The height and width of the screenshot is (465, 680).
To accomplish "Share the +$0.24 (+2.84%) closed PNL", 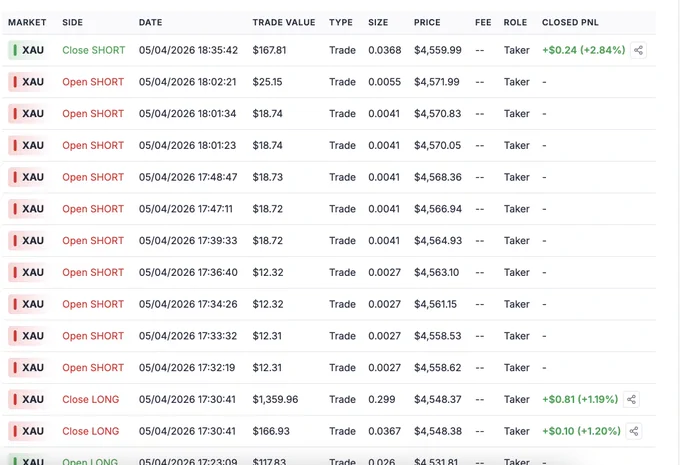I will click(638, 50).
